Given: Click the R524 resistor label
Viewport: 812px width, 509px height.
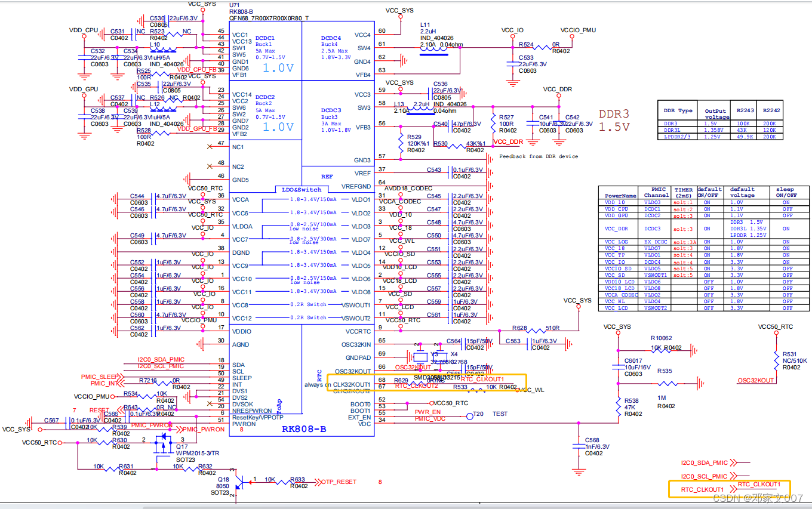Looking at the screenshot, I should coord(526,45).
